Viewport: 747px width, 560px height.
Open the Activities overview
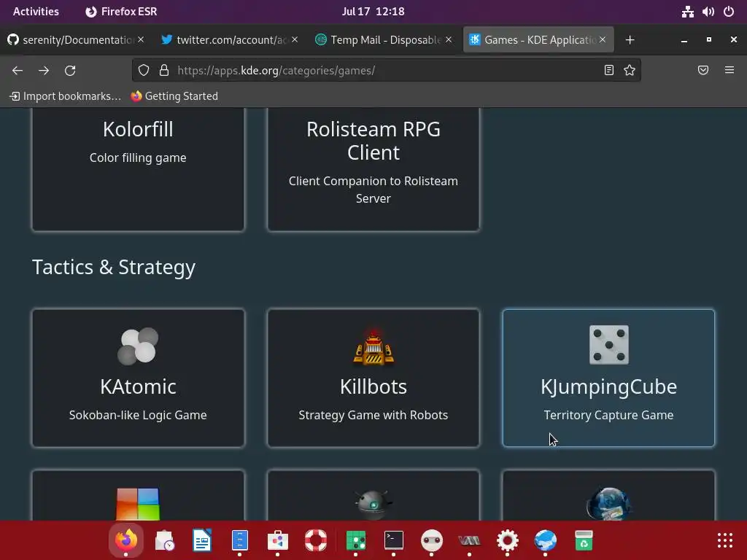36,12
